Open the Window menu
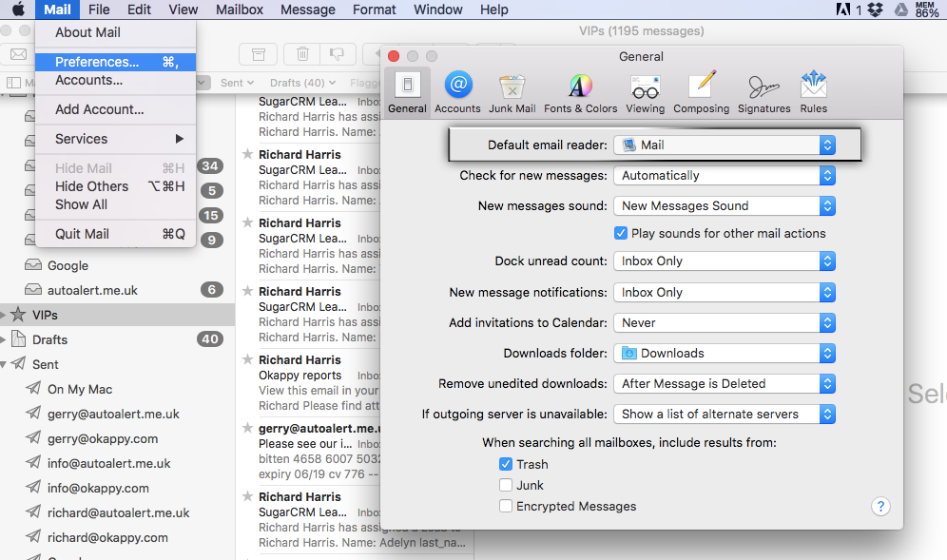 point(438,10)
